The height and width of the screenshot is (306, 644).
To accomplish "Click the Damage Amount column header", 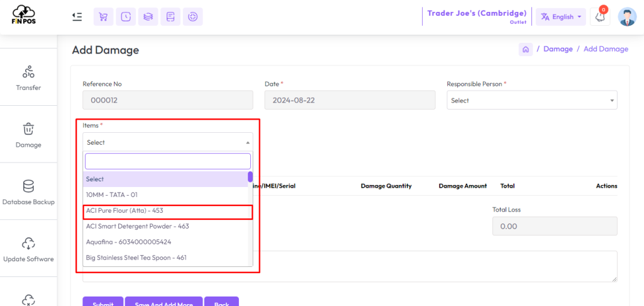I will (x=463, y=186).
